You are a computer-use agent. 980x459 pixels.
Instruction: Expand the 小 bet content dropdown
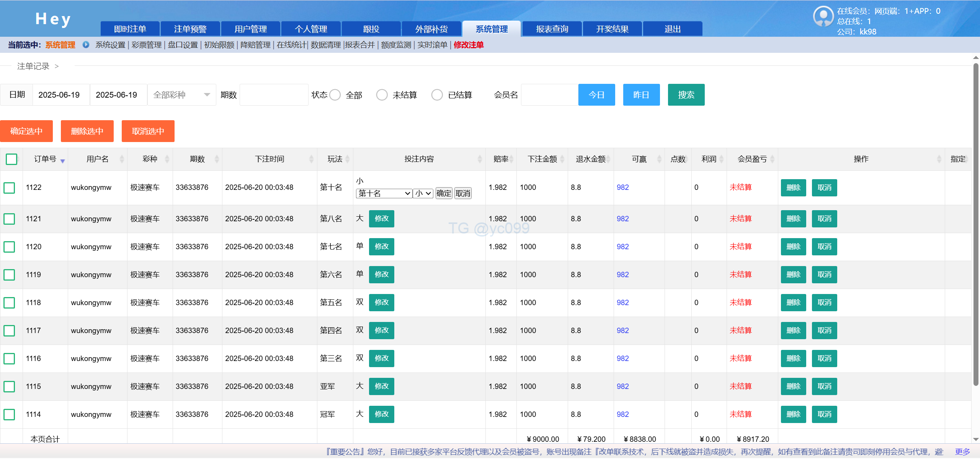423,194
